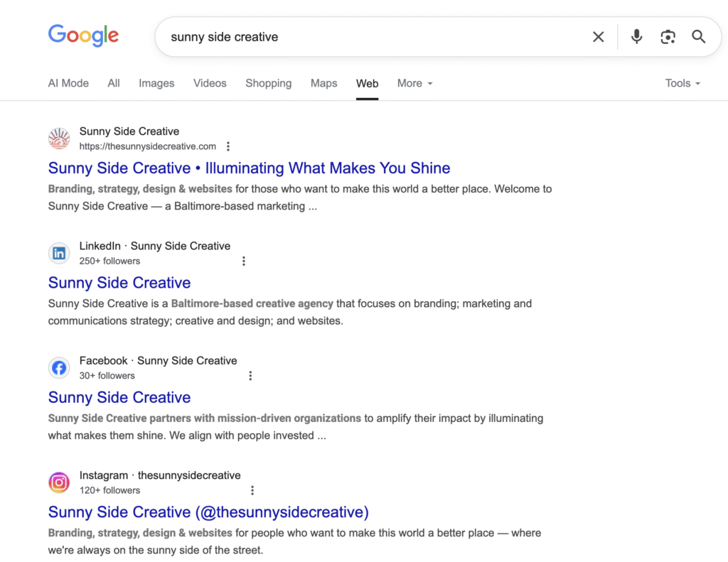Open options menu for LinkedIn result
The width and height of the screenshot is (728, 562).
click(244, 261)
